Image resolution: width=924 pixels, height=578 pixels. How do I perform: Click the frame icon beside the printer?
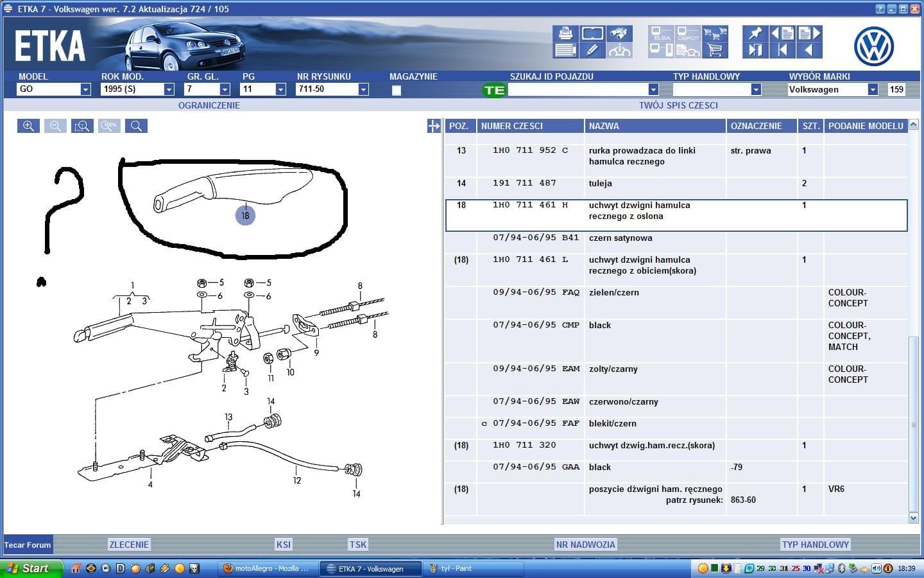coord(592,33)
